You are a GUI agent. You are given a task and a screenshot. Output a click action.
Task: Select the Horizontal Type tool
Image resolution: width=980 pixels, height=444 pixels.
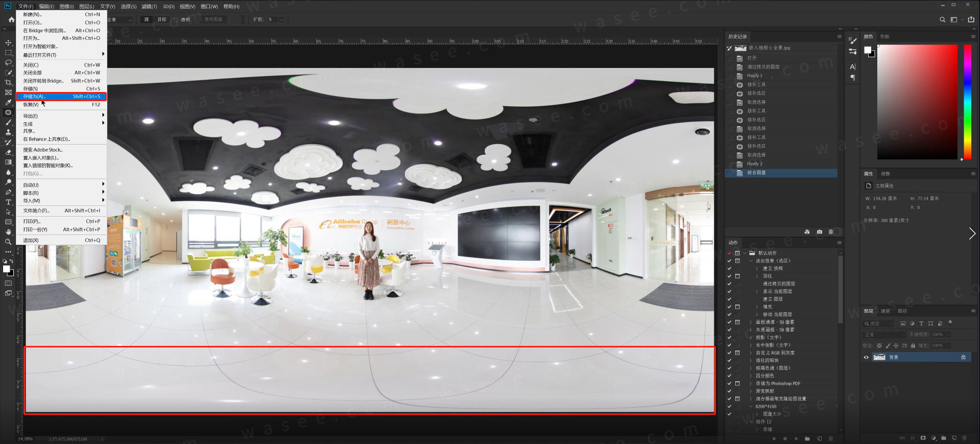pos(8,202)
